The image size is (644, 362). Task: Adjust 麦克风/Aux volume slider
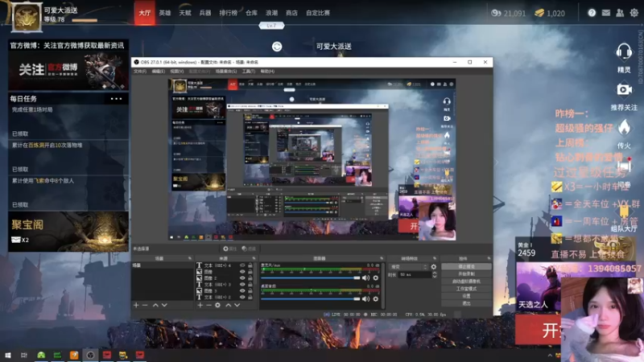pyautogui.click(x=311, y=278)
